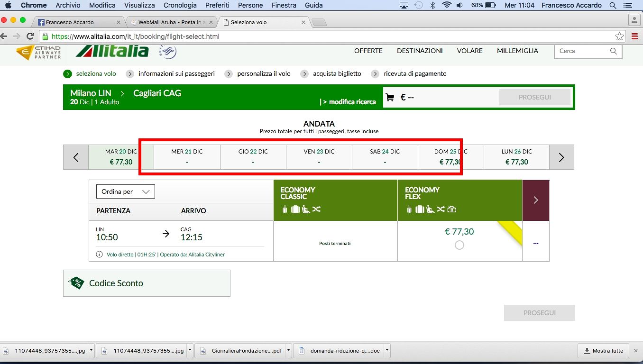This screenshot has height=364, width=643.
Task: Click the Alitalia logo
Action: click(x=112, y=51)
